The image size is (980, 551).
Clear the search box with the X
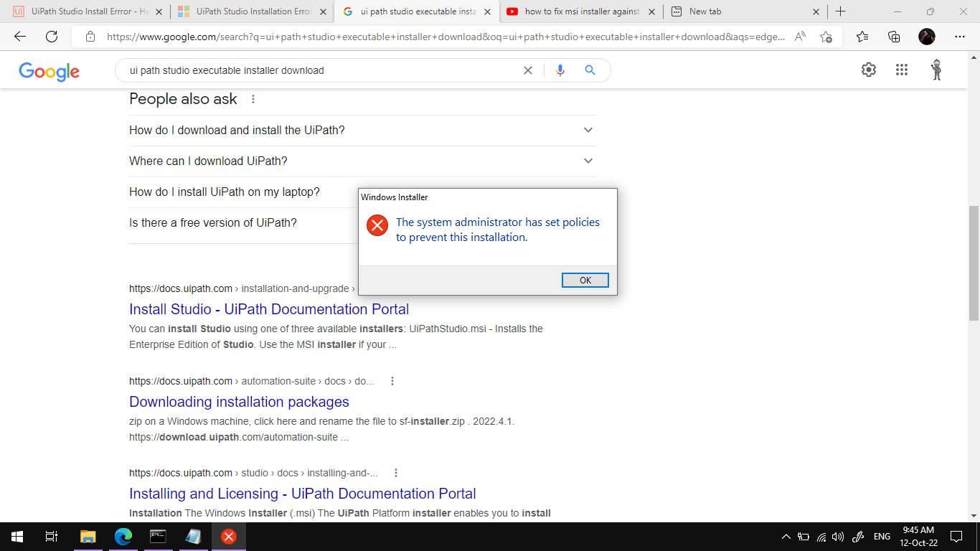[x=528, y=70]
